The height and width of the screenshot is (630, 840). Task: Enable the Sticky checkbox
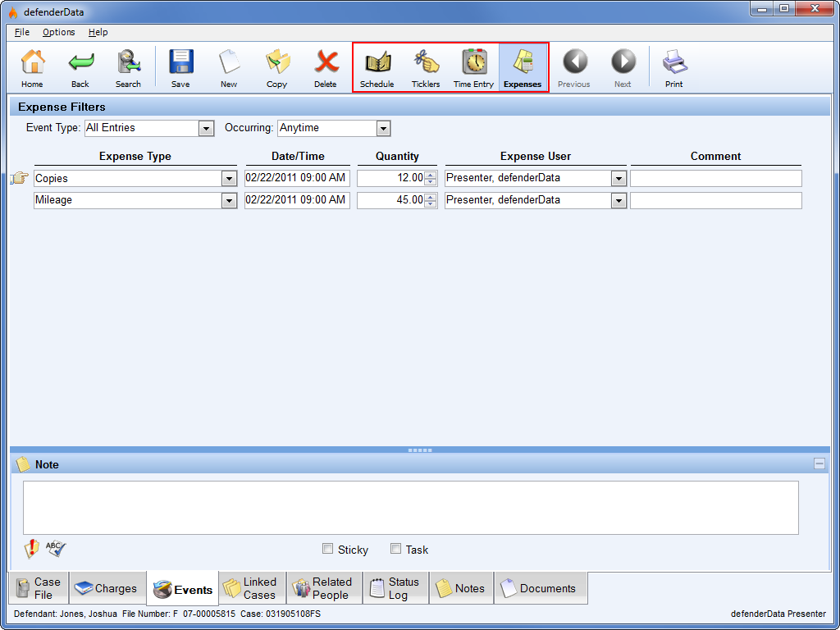pos(327,549)
